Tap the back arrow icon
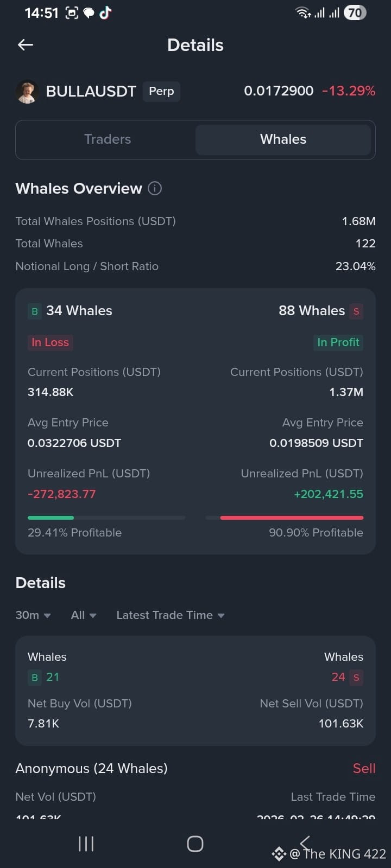Viewport: 391px width, 868px height. [x=26, y=45]
